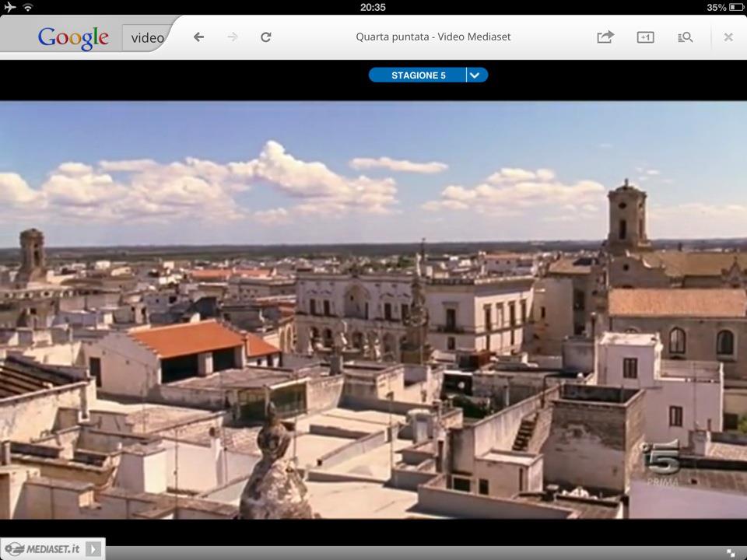Enter fullscreen with the expand icon
The width and height of the screenshot is (747, 560).
[x=731, y=553]
